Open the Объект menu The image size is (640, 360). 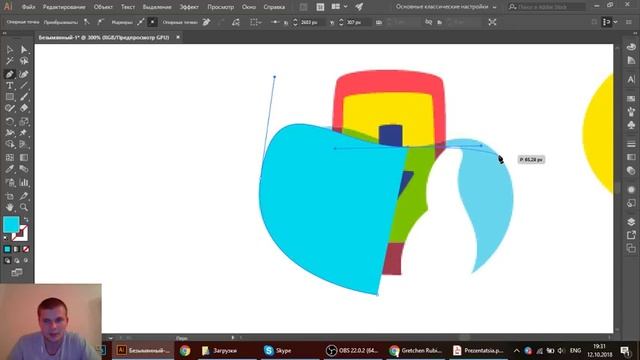(x=103, y=7)
